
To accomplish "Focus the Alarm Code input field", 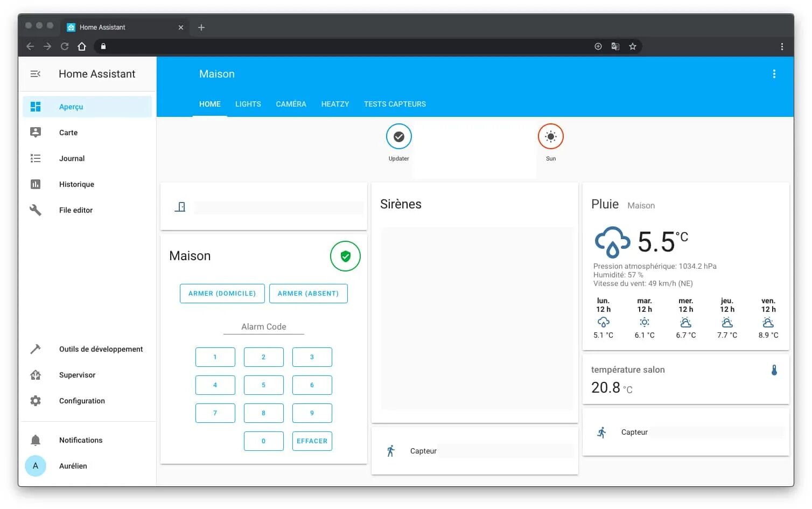I will click(264, 326).
